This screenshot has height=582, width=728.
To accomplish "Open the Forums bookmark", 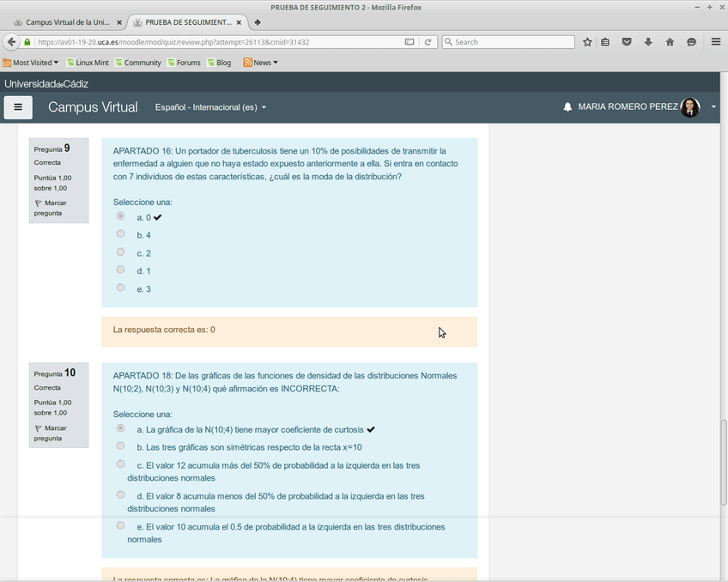I will pyautogui.click(x=185, y=63).
